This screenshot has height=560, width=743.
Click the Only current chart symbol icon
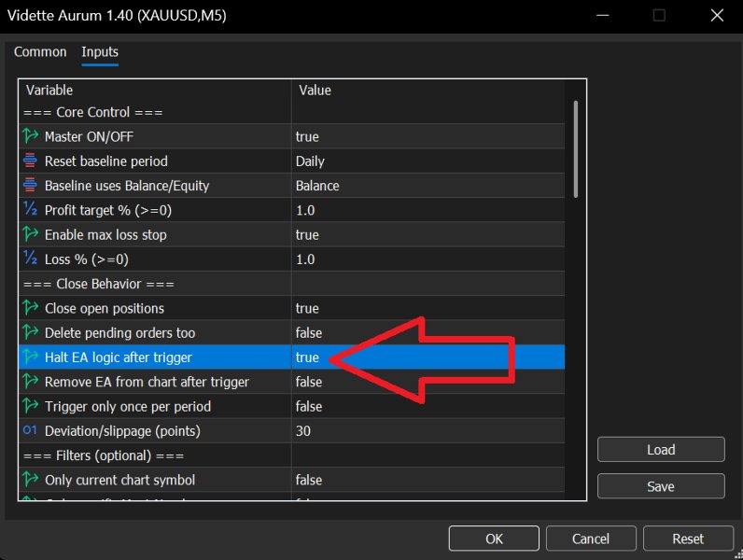(30, 480)
